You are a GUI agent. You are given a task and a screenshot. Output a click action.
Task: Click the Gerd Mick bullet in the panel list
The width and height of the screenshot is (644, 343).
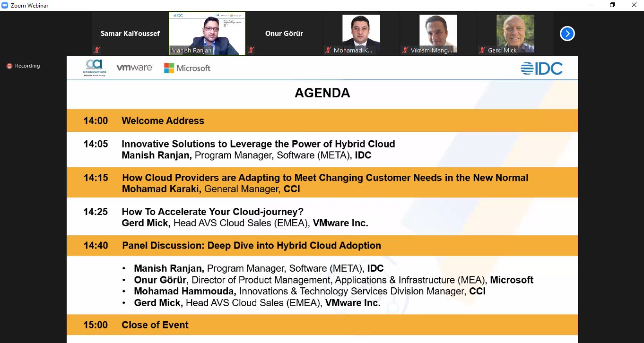257,303
